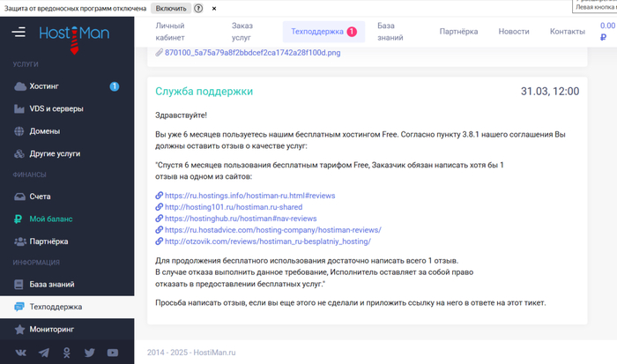The height and width of the screenshot is (364, 617).
Task: Switch to the Личный кабинет tab
Action: (172, 32)
